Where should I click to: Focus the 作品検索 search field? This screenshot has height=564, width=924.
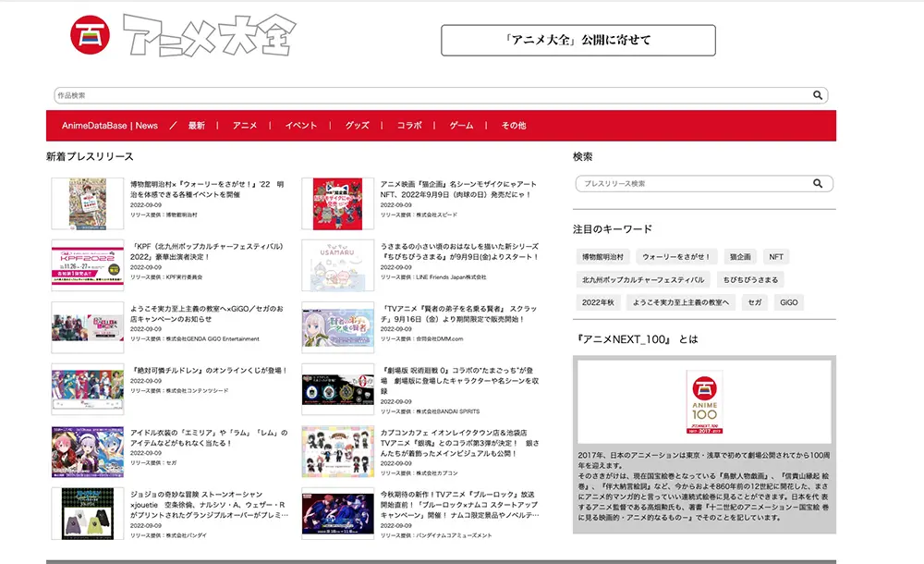coord(441,95)
